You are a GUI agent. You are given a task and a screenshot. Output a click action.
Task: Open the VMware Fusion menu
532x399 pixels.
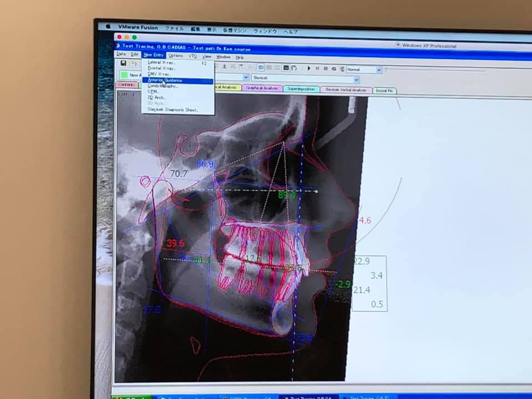coord(138,28)
